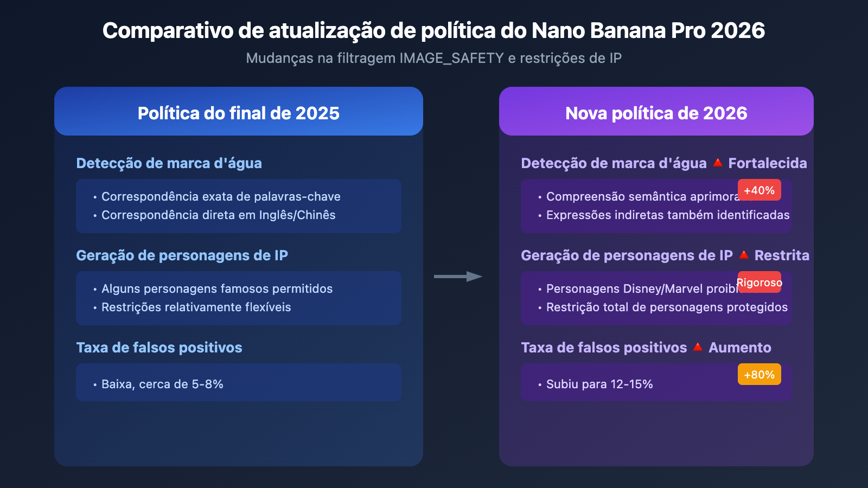Screen dimensions: 868x488
Task: Select the Nova política de 2026 header
Action: 656,113
